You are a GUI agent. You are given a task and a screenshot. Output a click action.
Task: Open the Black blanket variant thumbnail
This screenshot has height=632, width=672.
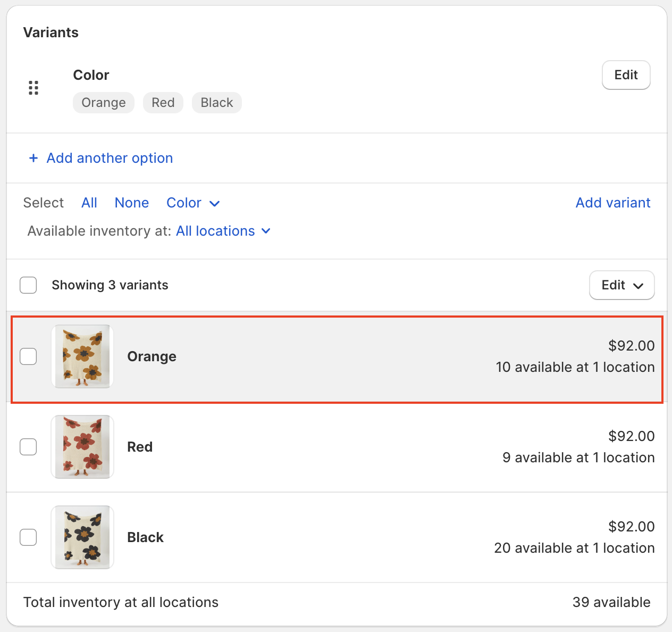[82, 537]
